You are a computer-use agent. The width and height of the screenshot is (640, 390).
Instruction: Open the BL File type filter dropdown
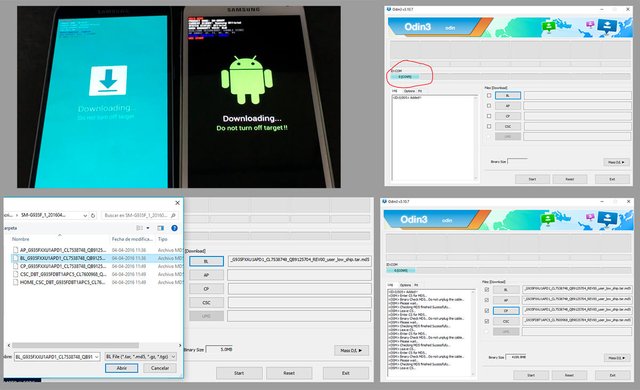coord(173,357)
